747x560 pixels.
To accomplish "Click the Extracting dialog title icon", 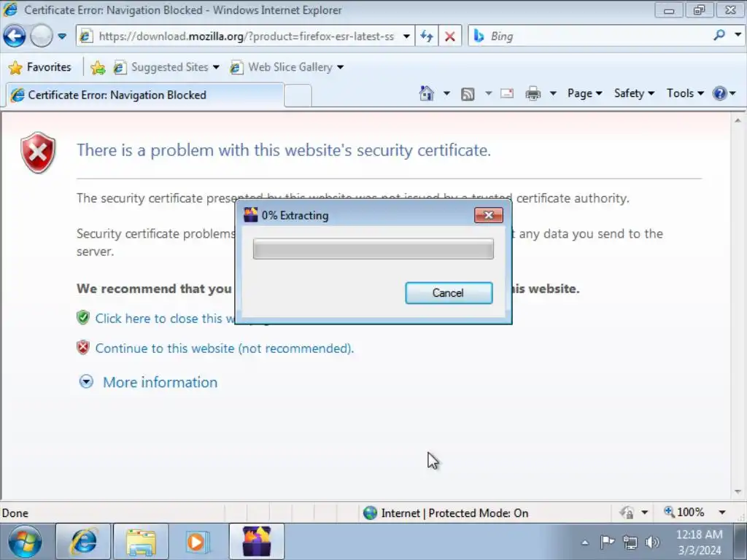I will click(251, 215).
